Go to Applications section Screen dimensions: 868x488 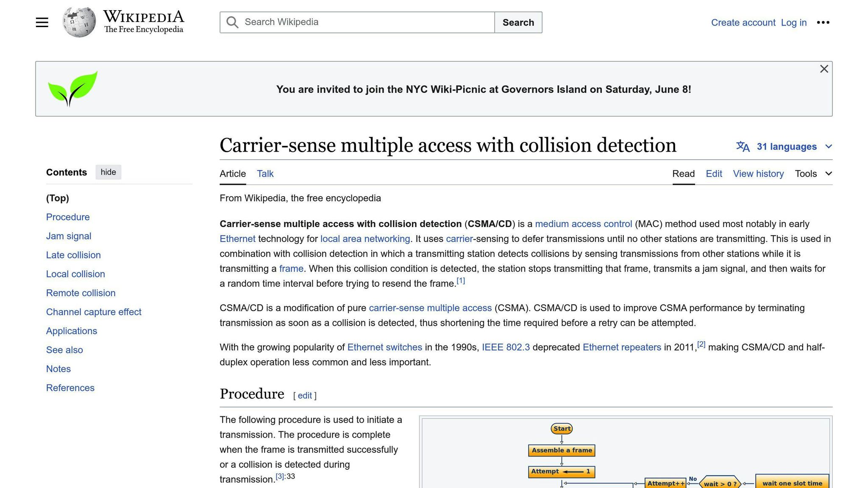[72, 331]
